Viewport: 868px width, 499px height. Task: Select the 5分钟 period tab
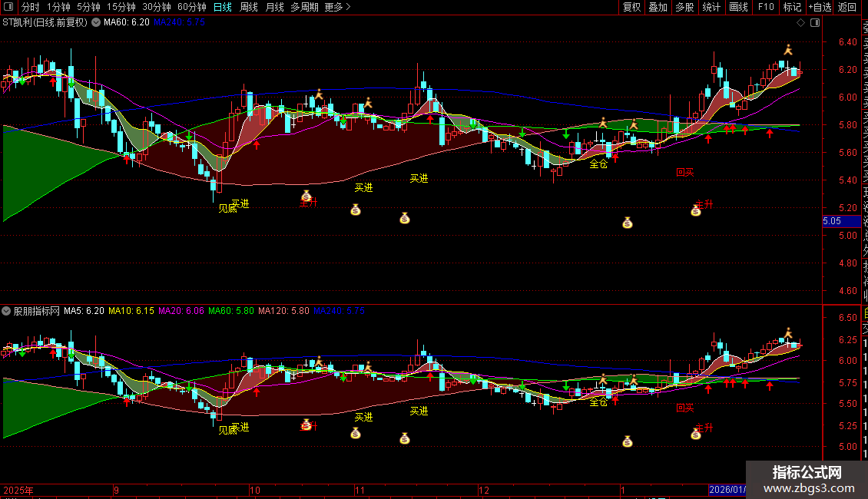click(x=88, y=7)
